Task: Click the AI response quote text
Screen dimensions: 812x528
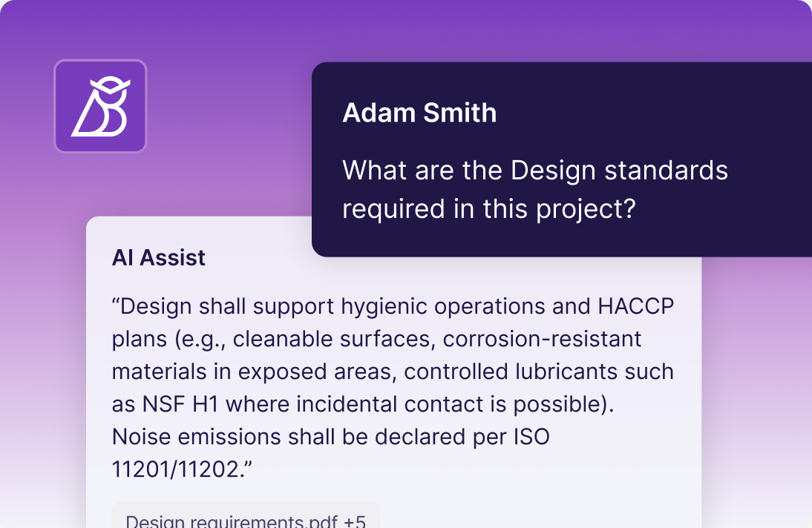Action: (x=393, y=388)
